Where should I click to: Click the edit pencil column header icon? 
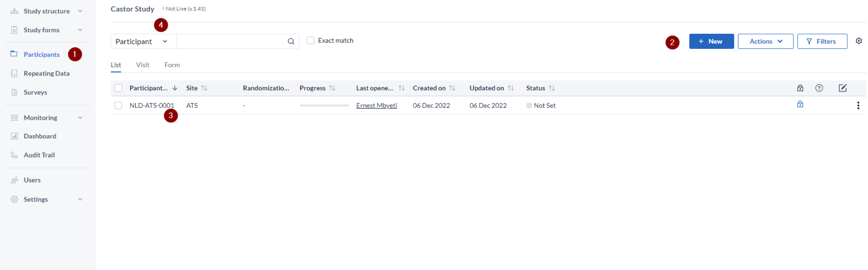click(842, 88)
